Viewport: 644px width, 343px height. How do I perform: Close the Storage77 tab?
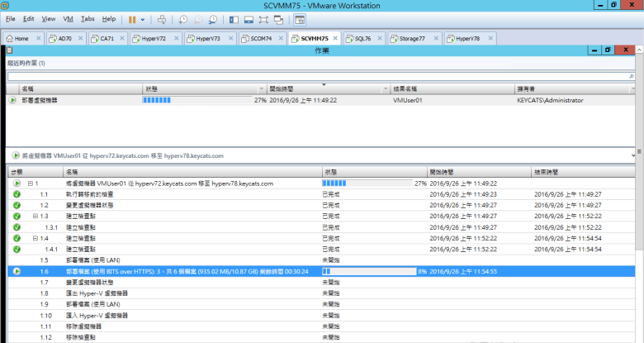point(438,38)
